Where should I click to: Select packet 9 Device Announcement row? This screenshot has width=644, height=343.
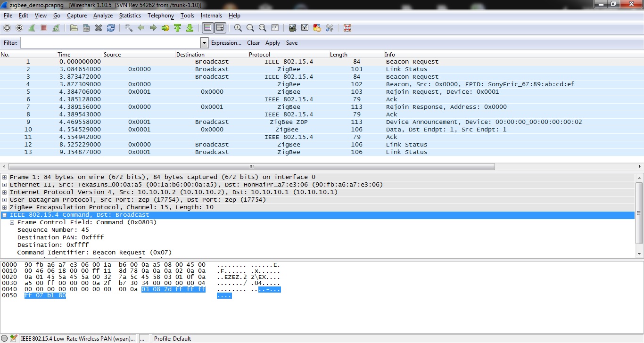point(283,122)
